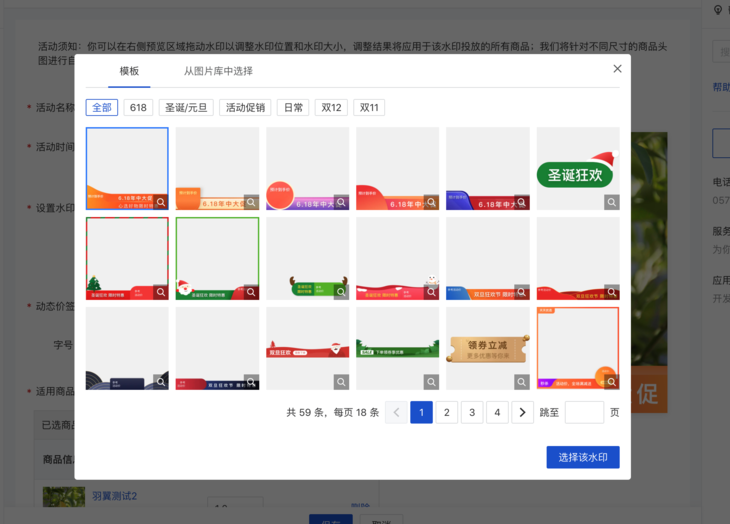Click magnifier on orange-bordered template in last row
This screenshot has height=524, width=730.
point(611,382)
